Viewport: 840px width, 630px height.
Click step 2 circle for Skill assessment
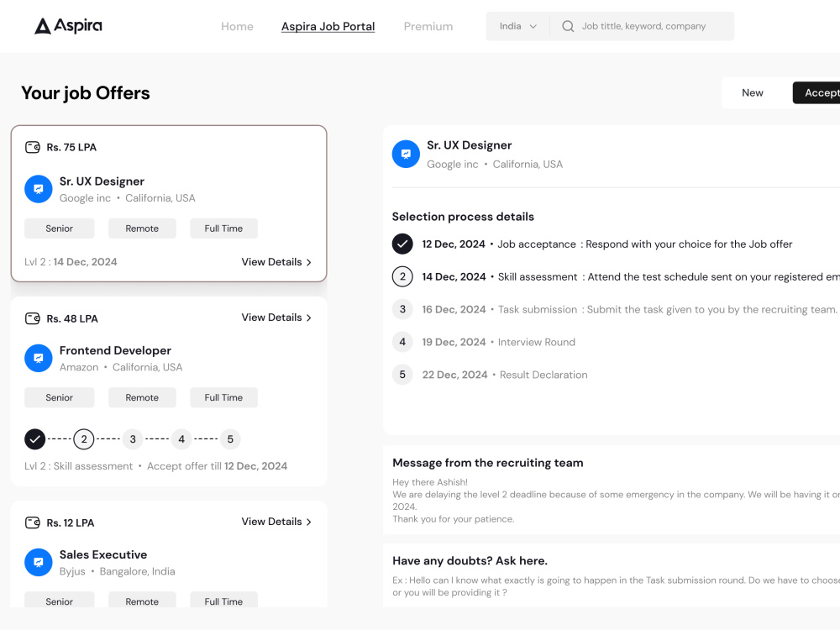pos(402,276)
